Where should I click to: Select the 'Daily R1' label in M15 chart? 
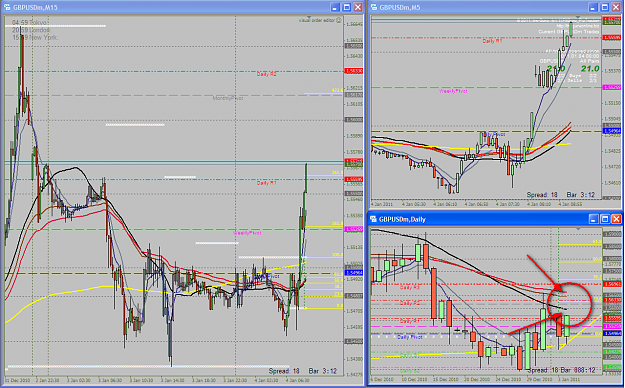coord(266,183)
